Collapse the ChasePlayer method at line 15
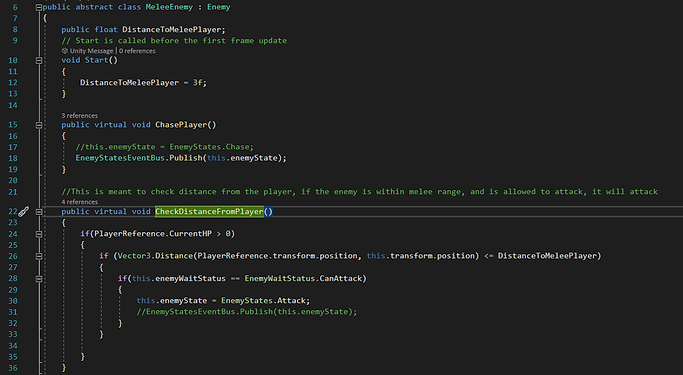Screen dimensions: 683x375 point(39,125)
